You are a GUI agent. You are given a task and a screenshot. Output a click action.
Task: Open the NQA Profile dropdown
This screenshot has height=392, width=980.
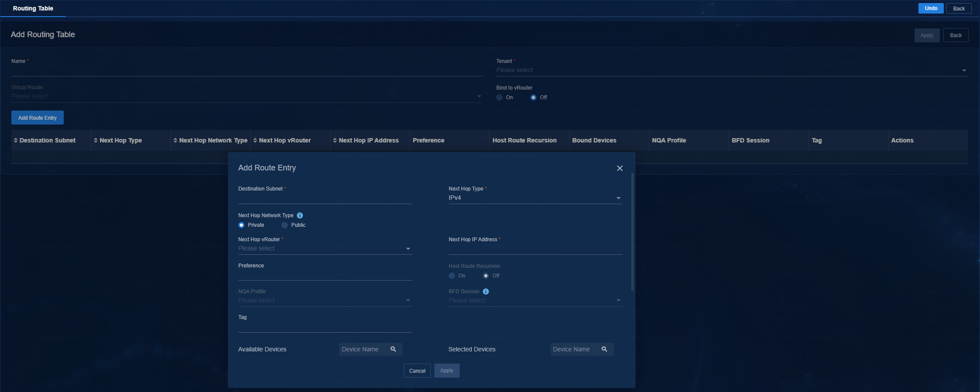[325, 301]
